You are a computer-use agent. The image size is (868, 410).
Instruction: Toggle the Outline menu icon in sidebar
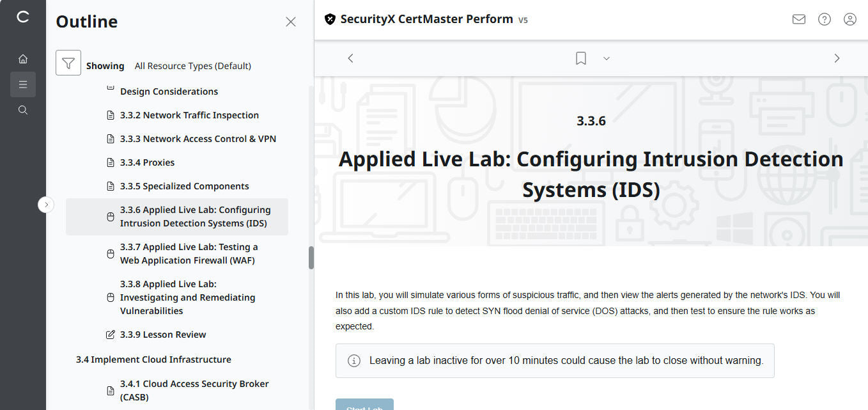[x=23, y=84]
